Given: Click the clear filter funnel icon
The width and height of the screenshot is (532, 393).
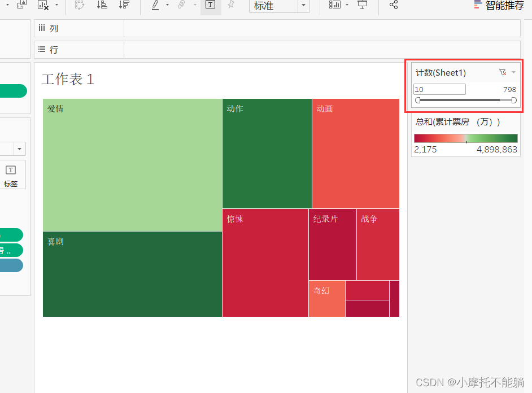Looking at the screenshot, I should point(503,72).
